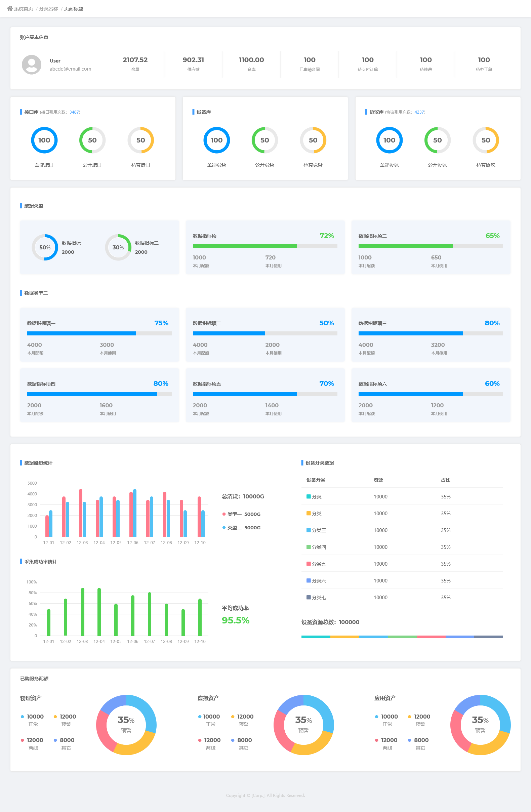Click the 65% green progress bar
The width and height of the screenshot is (531, 812).
pos(431,246)
